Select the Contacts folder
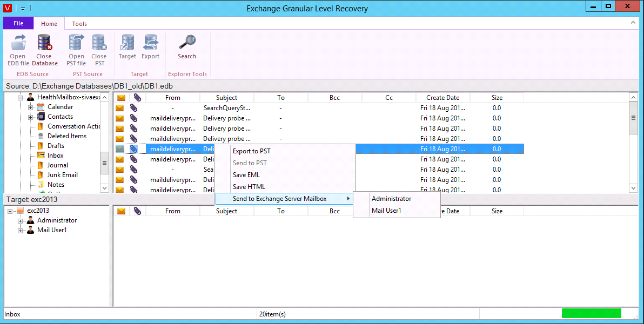This screenshot has height=324, width=644. (60, 117)
